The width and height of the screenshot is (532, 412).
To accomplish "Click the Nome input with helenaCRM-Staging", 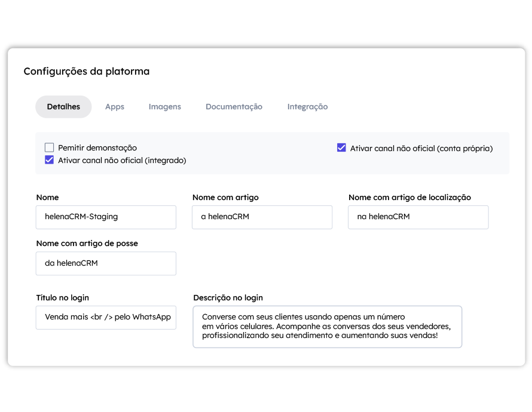I will (106, 217).
